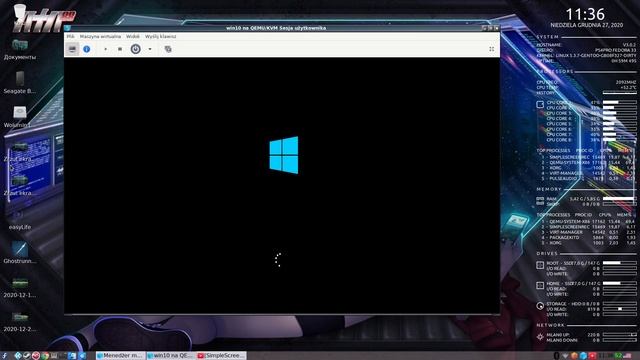640x360 pixels.
Task: Click the power shutdown button in toolbar
Action: (136, 49)
